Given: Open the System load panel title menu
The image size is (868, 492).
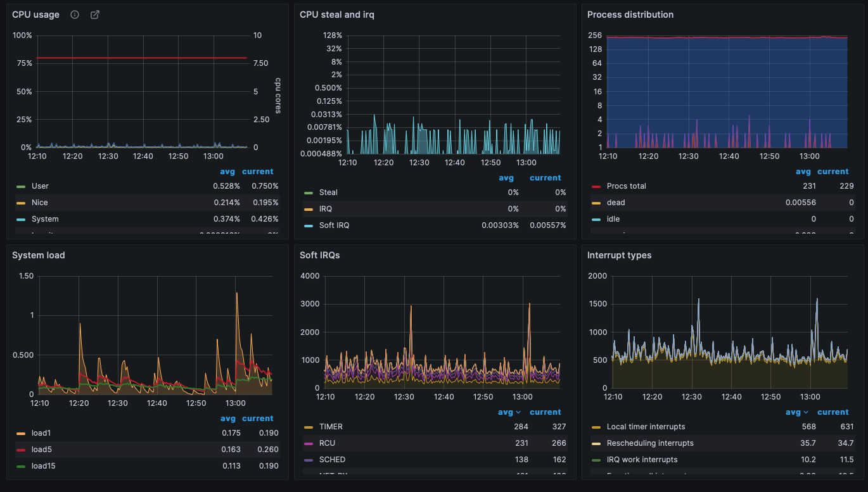Looking at the screenshot, I should click(38, 255).
